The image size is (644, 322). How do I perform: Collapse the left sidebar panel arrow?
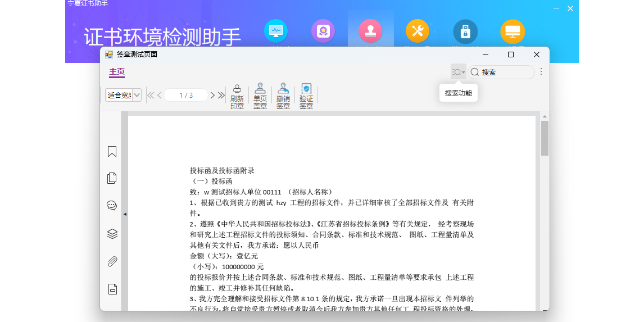(x=125, y=214)
